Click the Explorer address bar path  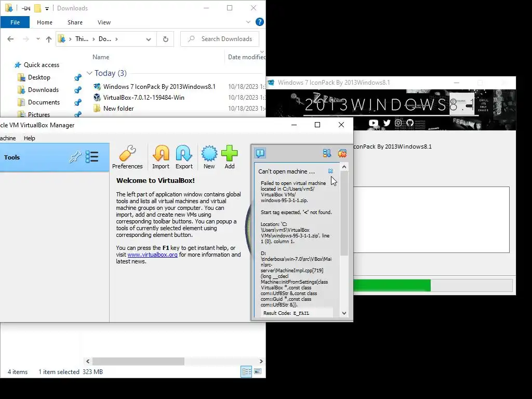[x=106, y=39]
